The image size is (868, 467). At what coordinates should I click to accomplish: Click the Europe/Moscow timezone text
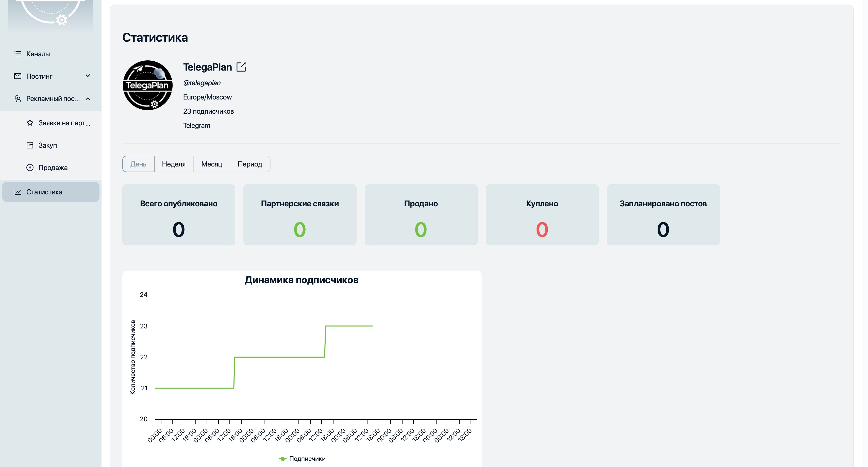[207, 97]
